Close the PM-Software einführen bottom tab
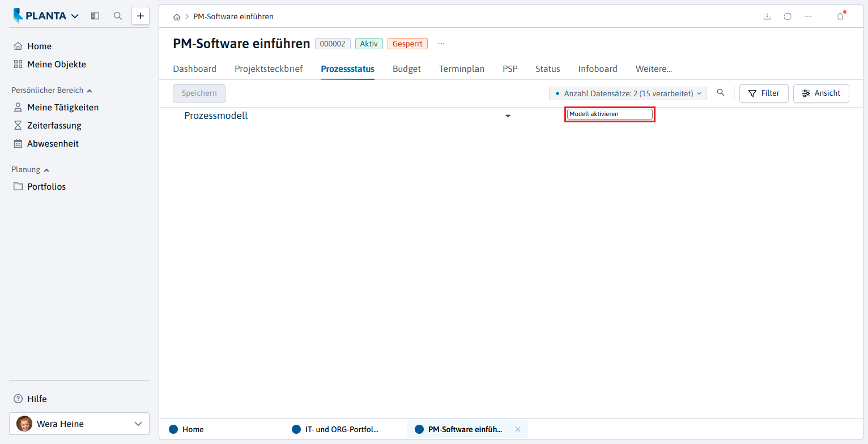This screenshot has height=444, width=868. click(517, 429)
